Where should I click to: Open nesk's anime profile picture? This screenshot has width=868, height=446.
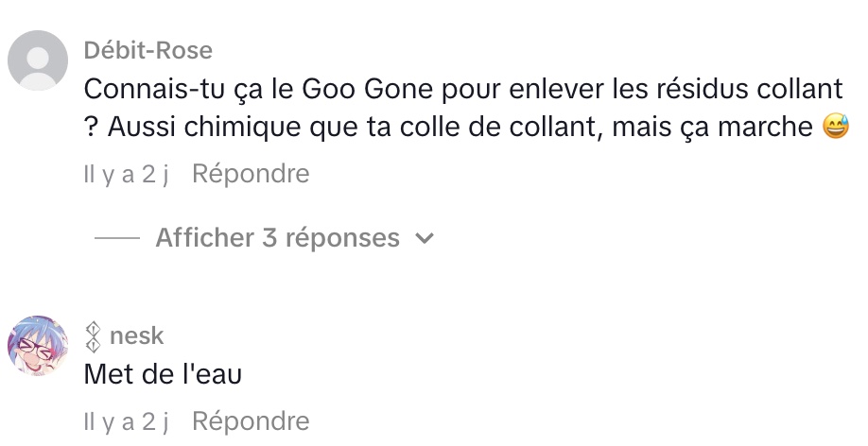coord(38,347)
